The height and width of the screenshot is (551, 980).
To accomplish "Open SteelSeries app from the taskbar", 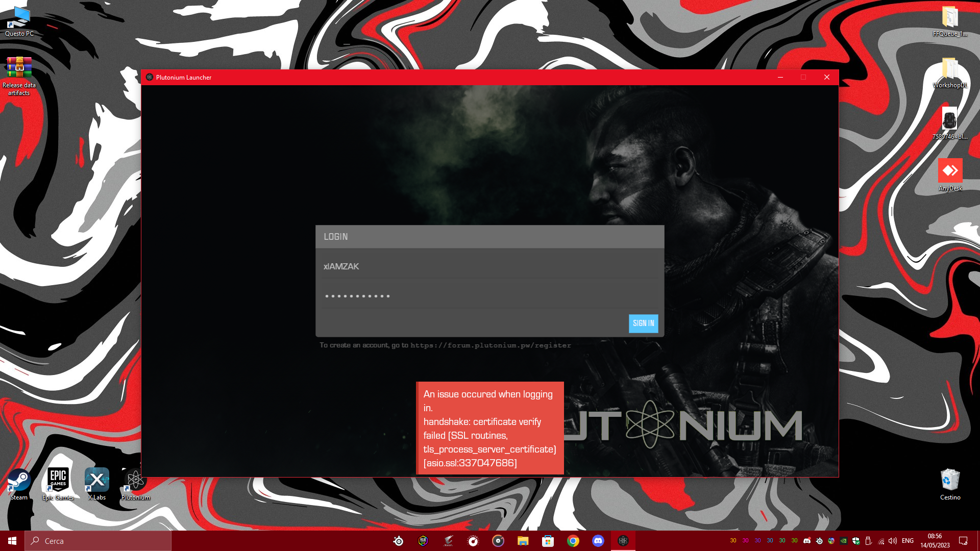I will click(399, 541).
